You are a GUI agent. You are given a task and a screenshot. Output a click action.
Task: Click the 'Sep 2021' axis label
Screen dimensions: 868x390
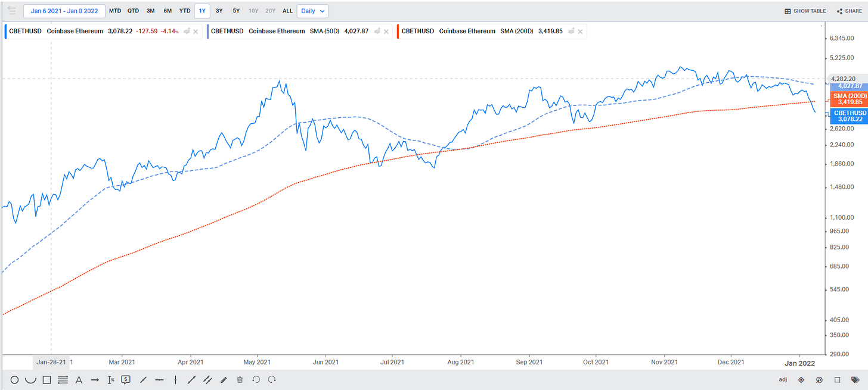click(x=528, y=362)
